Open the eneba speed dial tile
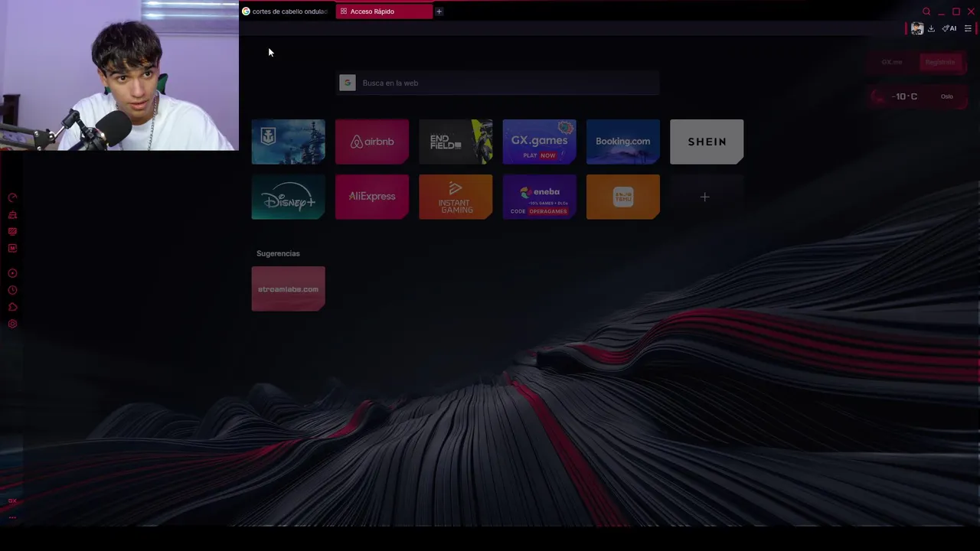Viewport: 980px width, 551px height. [539, 197]
